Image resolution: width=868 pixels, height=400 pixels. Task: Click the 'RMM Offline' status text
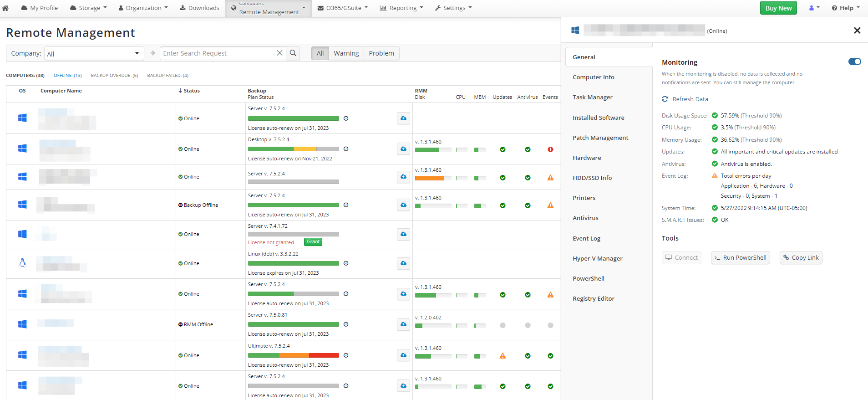click(198, 324)
